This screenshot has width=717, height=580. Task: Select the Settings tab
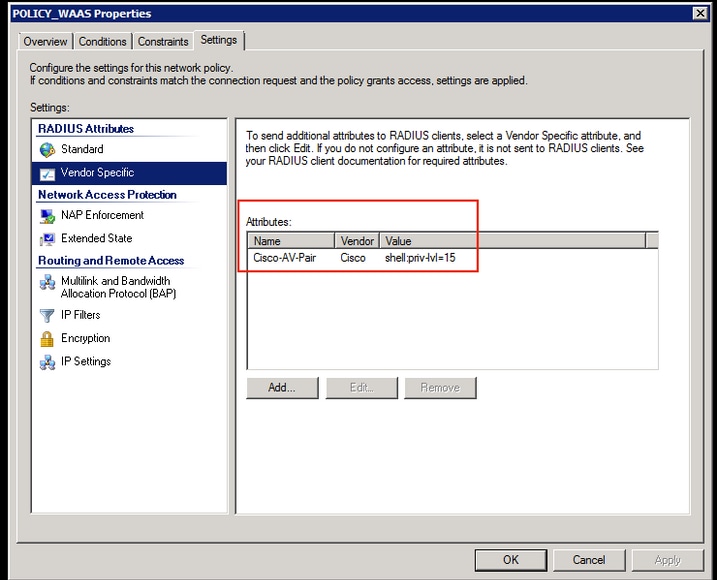click(x=219, y=40)
